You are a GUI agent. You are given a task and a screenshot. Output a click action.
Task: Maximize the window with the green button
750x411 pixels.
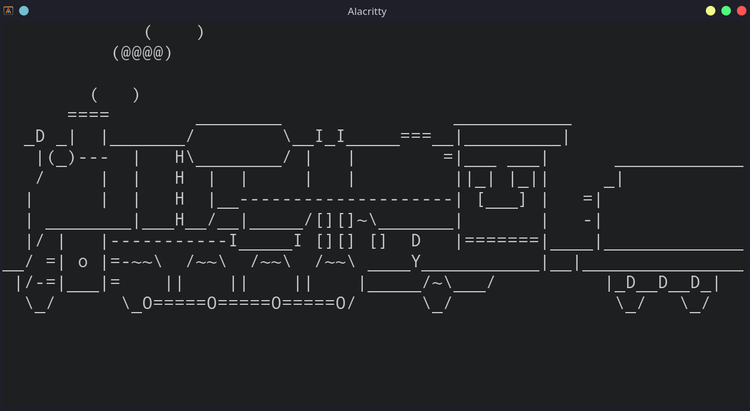726,11
